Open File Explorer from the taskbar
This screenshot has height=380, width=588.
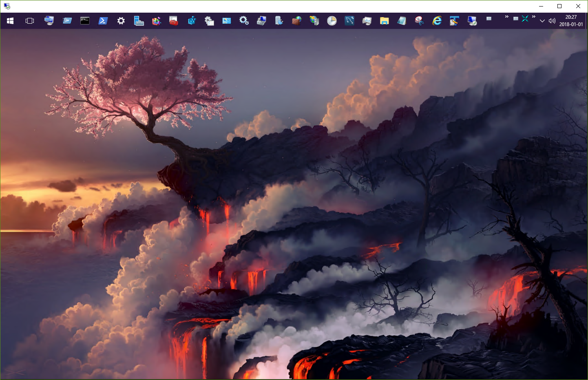click(384, 21)
